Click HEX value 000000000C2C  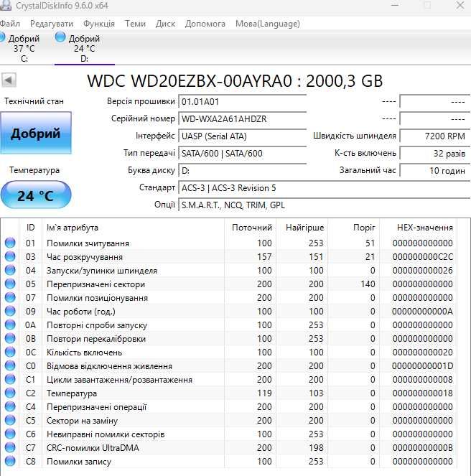click(422, 257)
